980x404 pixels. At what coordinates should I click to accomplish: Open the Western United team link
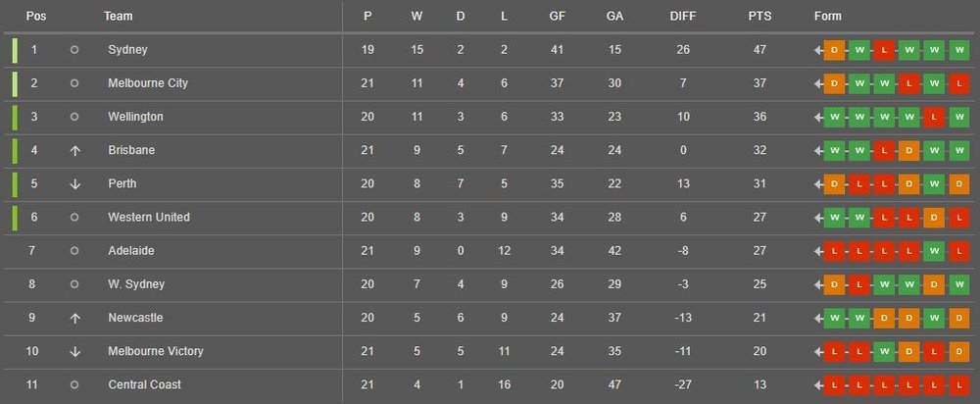(149, 217)
